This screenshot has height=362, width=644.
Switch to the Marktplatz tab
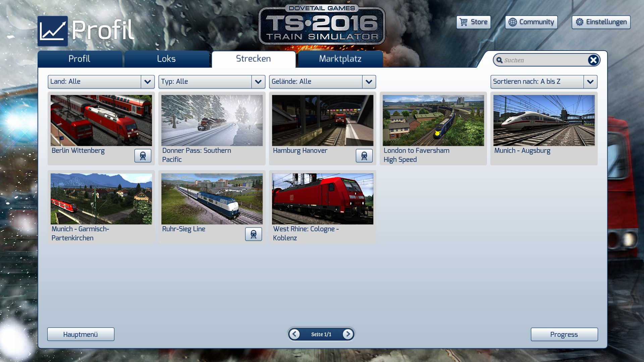pos(340,59)
